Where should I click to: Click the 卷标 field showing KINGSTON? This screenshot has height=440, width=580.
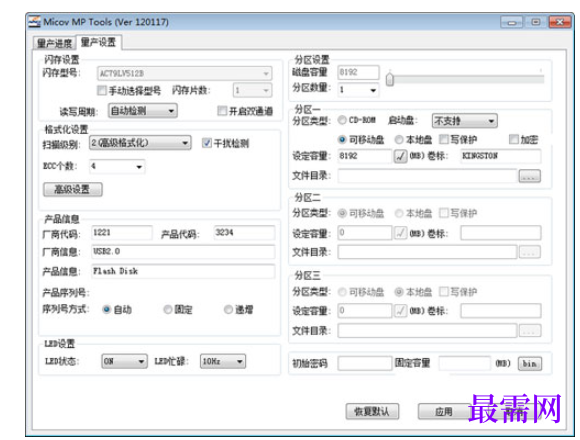click(500, 156)
